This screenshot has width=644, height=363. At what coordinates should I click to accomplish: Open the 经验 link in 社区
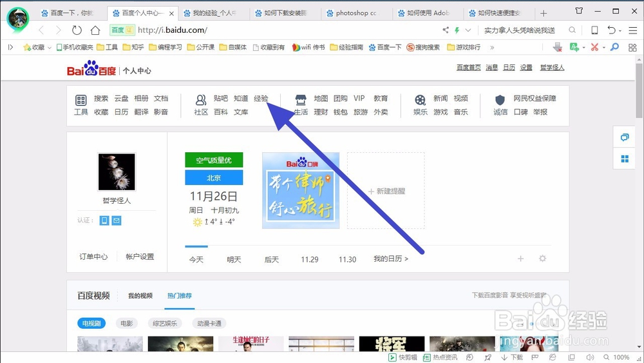(x=261, y=98)
